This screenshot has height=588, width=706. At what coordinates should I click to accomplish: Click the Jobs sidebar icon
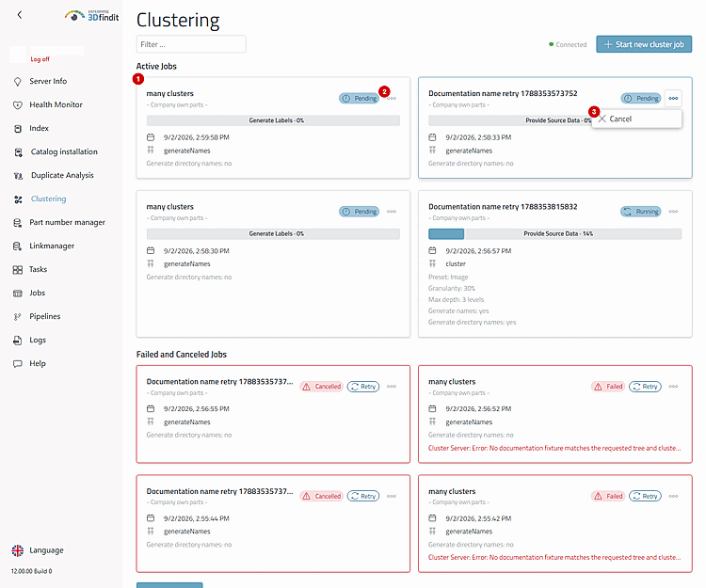(18, 294)
